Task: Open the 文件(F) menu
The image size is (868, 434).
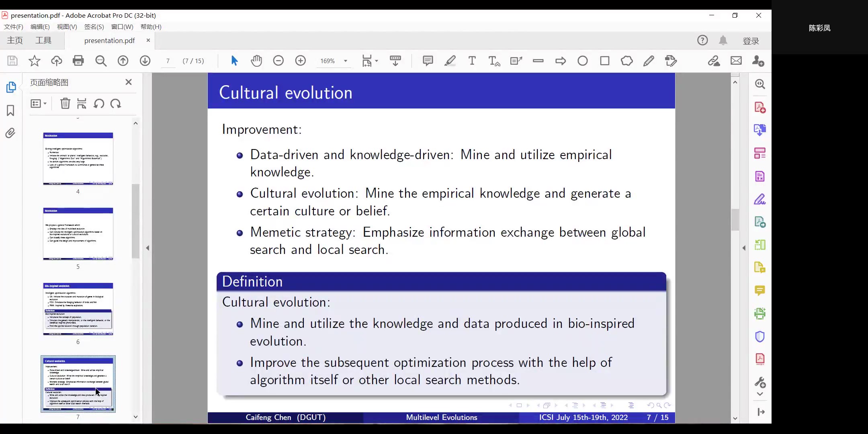Action: click(x=14, y=27)
